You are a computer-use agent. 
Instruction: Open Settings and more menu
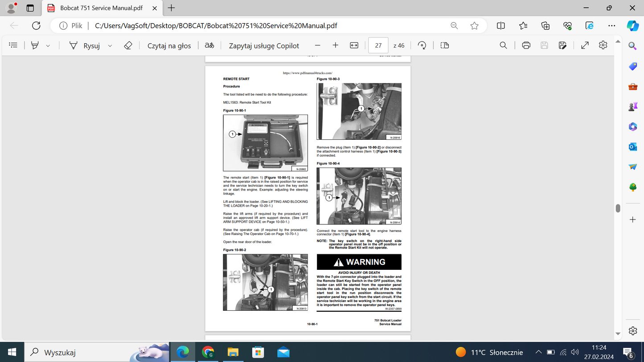coord(611,25)
